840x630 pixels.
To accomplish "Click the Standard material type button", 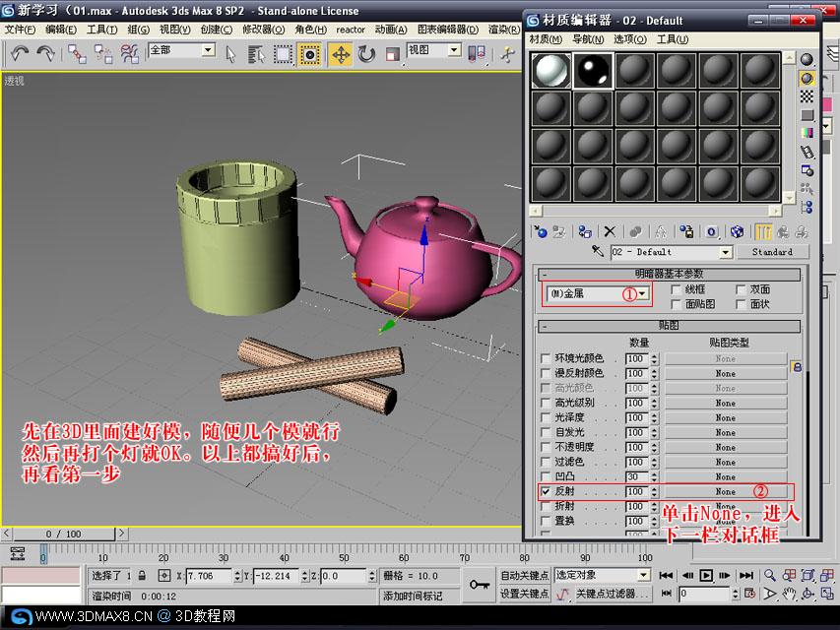I will [x=772, y=252].
